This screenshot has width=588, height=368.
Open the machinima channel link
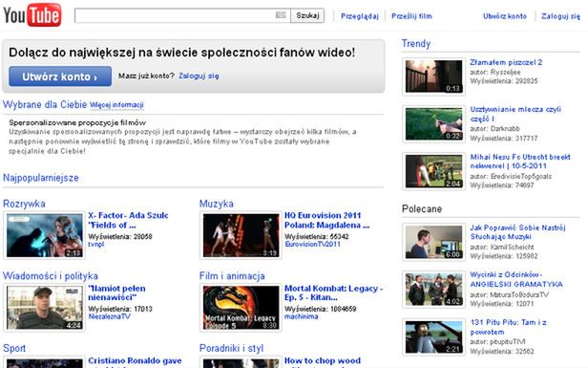pyautogui.click(x=301, y=316)
